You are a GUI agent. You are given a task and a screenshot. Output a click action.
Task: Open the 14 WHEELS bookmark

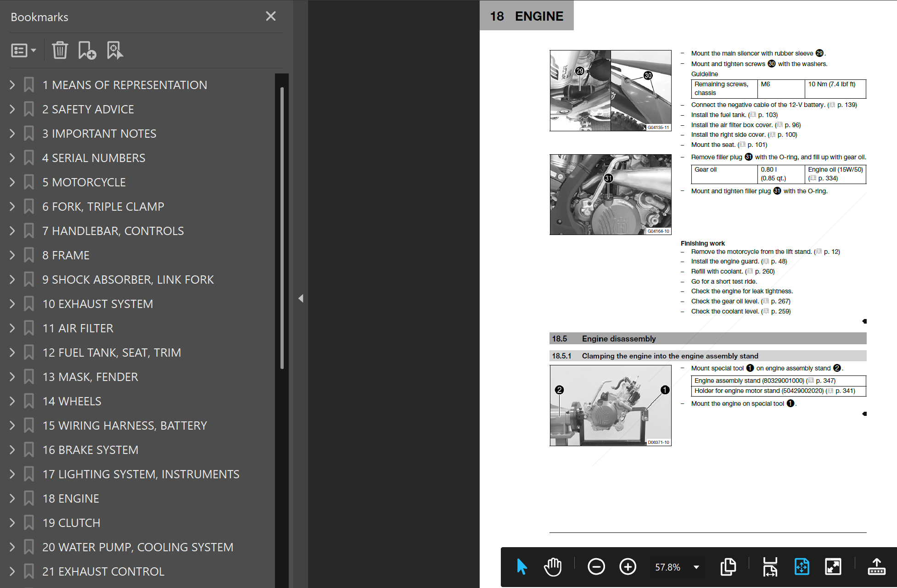tap(72, 401)
